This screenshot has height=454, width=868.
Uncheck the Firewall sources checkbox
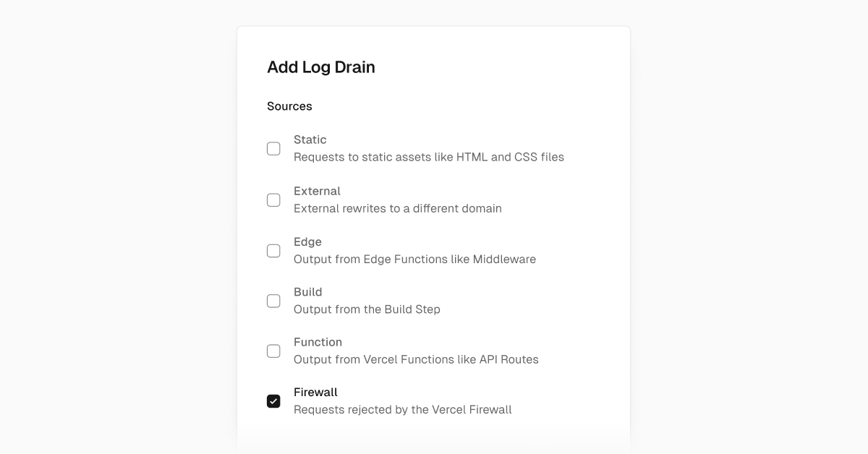(x=273, y=401)
